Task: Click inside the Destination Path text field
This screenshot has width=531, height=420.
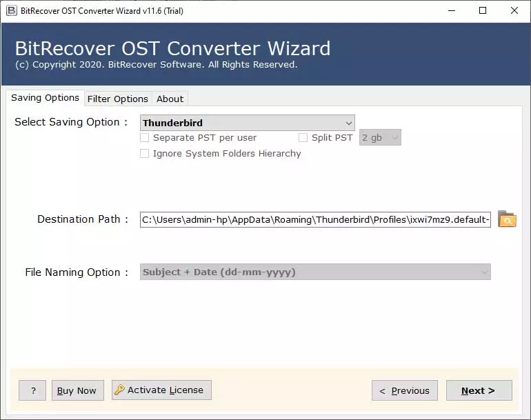Action: (x=315, y=219)
